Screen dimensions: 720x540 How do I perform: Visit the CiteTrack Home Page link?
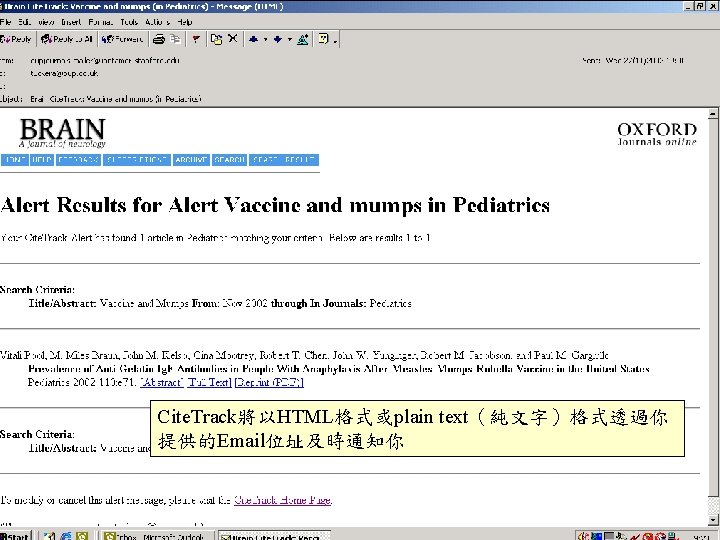click(282, 500)
